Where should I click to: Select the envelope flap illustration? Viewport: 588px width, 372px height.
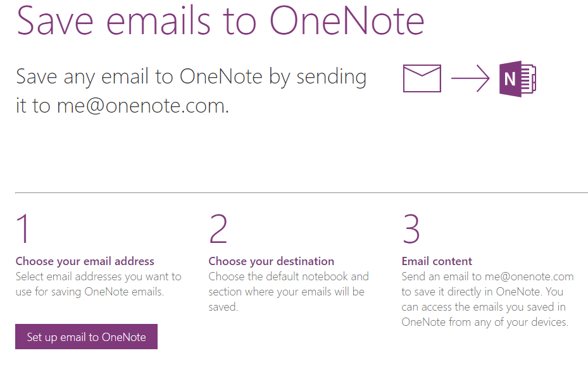pos(421,70)
